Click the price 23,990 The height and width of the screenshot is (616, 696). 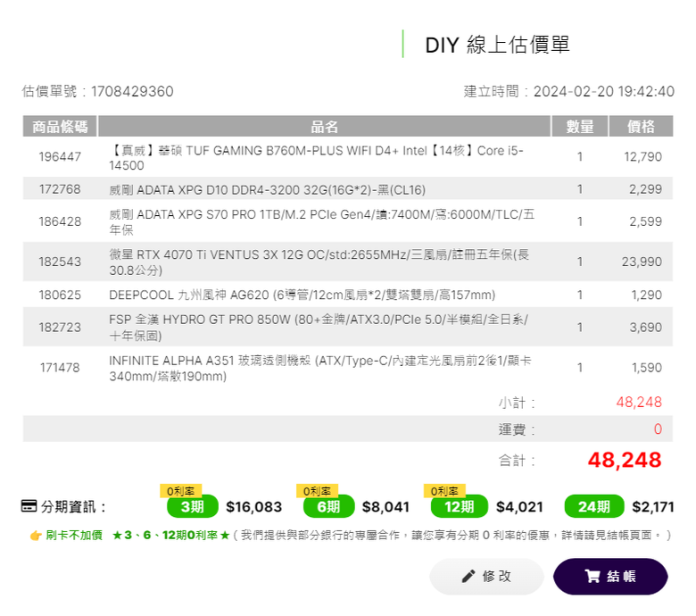(642, 262)
